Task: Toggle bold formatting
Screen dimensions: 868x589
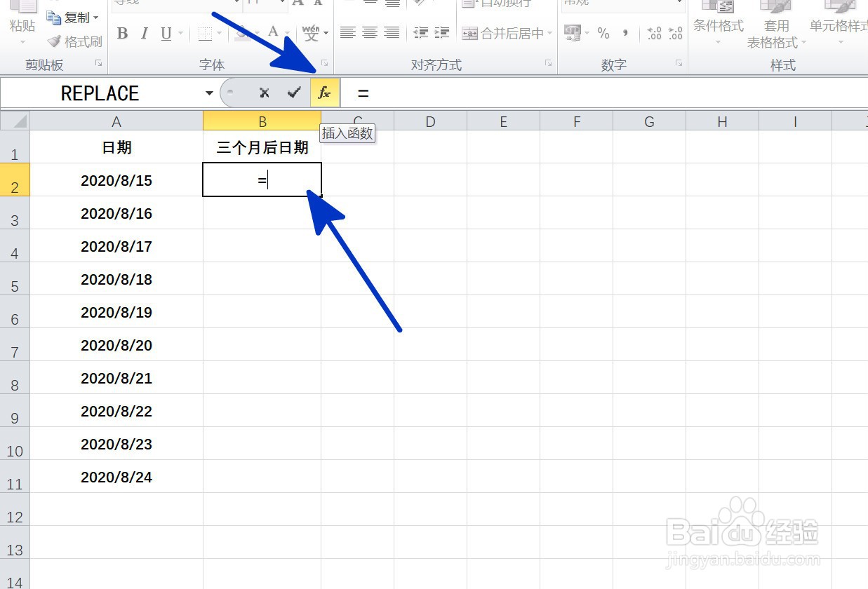Action: (123, 33)
